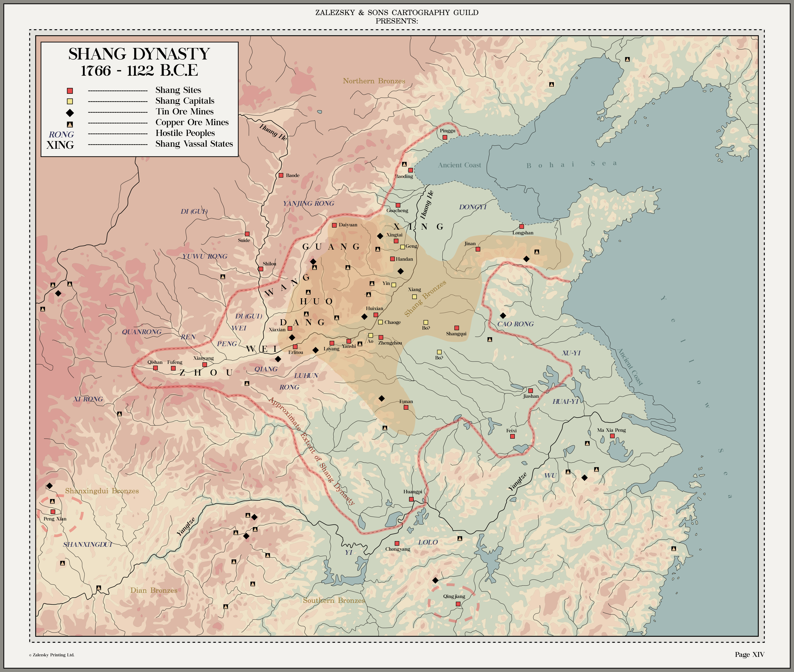Click the Peng Xian site marker

click(53, 512)
